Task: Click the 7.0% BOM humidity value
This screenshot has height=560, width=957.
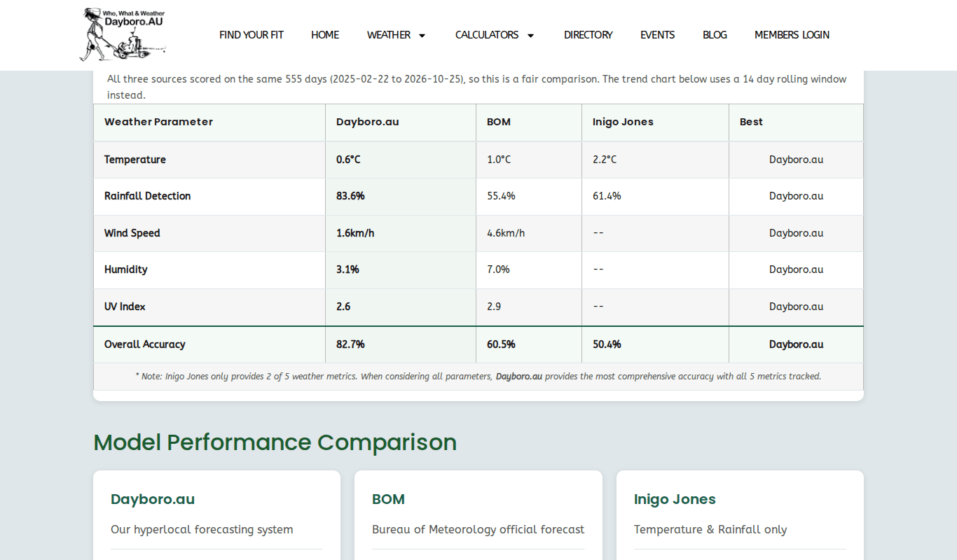Action: 498,269
